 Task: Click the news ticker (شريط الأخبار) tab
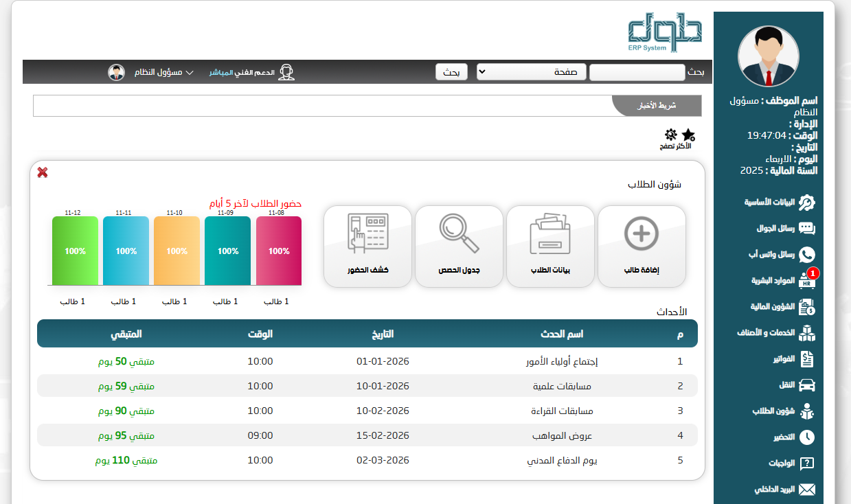(x=657, y=106)
